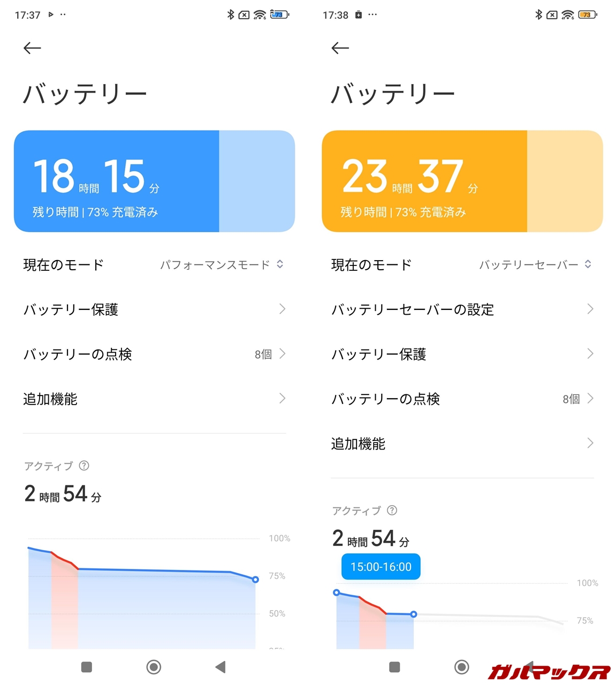Open バッテリー保護 on the left screen

pos(154,309)
